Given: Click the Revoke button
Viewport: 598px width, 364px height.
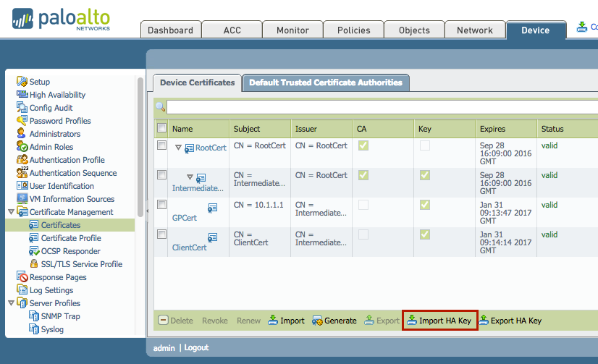Looking at the screenshot, I should click(x=215, y=321).
